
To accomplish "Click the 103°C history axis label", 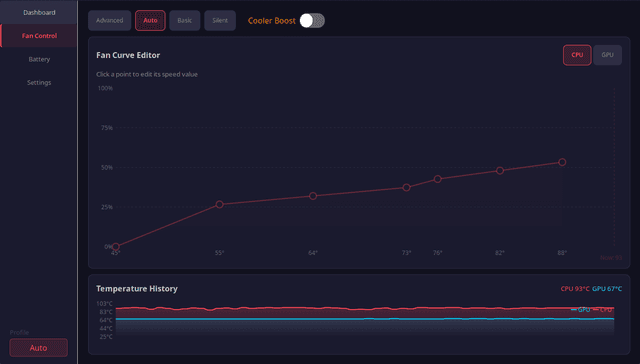I will (x=104, y=304).
